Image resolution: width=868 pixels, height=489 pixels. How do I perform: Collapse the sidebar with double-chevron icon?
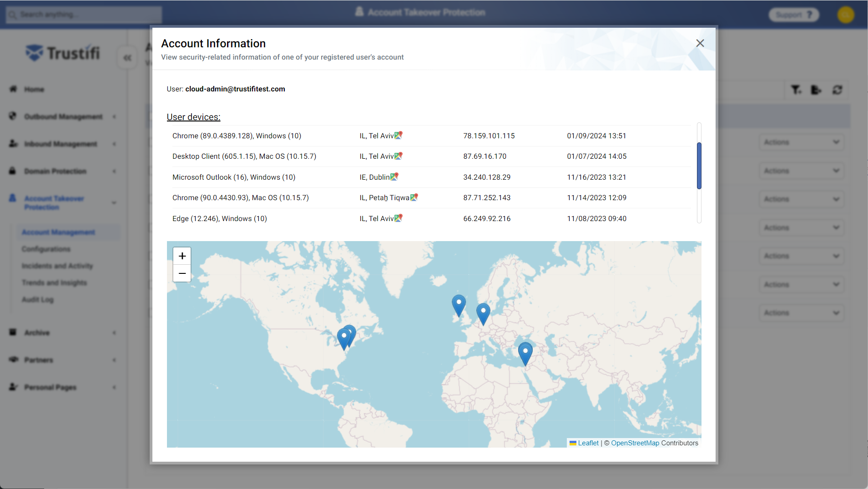point(127,57)
